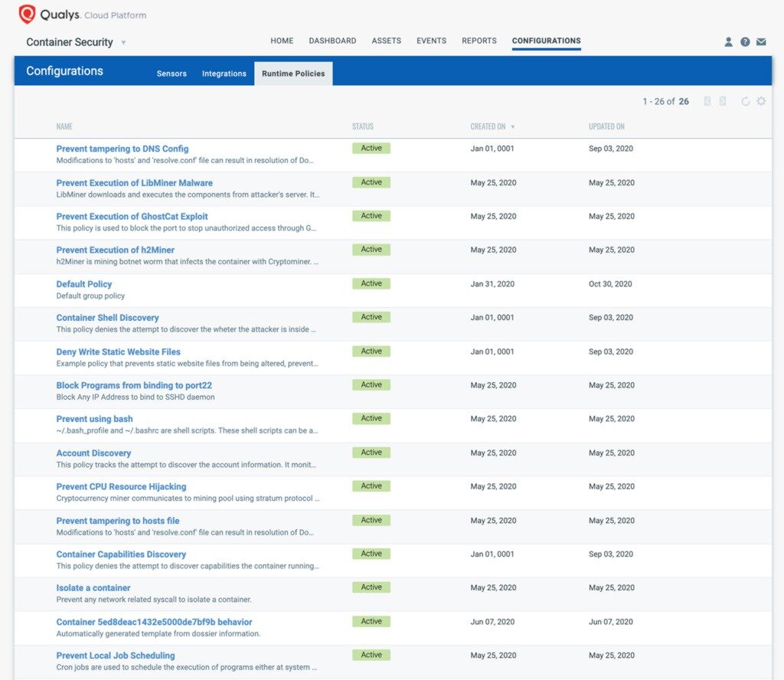Click Active status of Account Discovery
This screenshot has width=784, height=680.
371,453
